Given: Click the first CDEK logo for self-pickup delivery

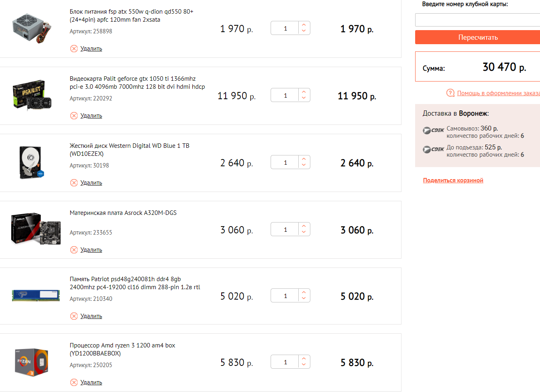Looking at the screenshot, I should [x=434, y=131].
